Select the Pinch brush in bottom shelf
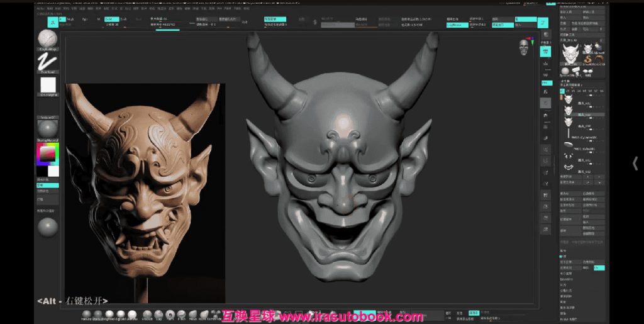This screenshot has height=324, width=644. (x=181, y=315)
